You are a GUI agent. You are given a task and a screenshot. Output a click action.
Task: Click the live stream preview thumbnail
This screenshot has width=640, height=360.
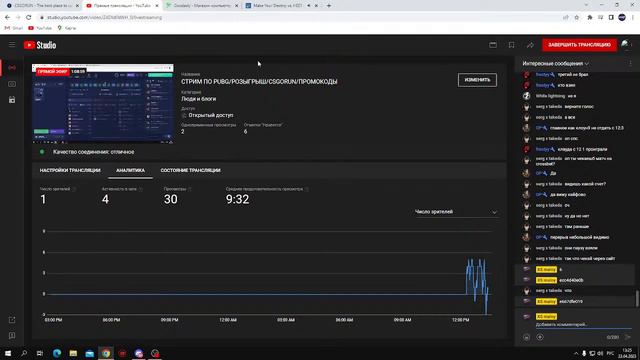tap(103, 103)
